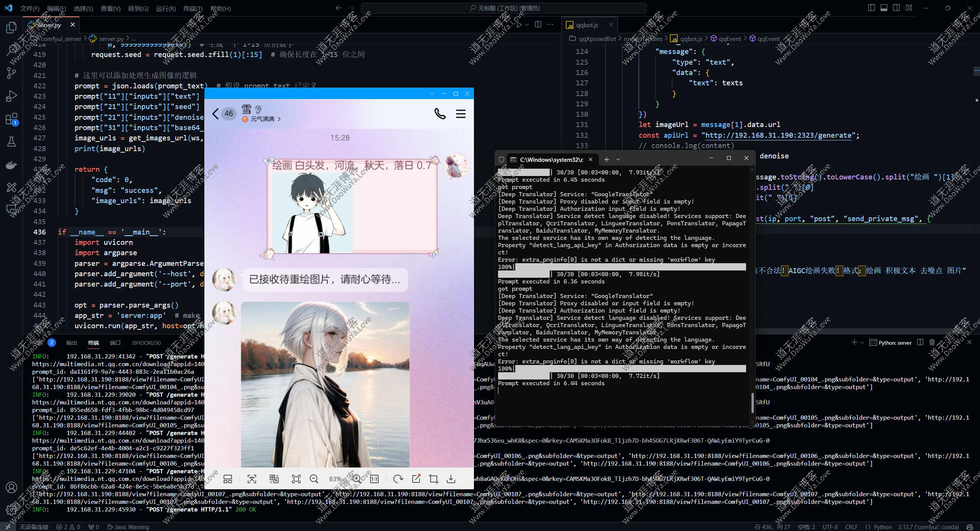The width and height of the screenshot is (980, 531).
Task: Open the Testing flask view
Action: click(11, 142)
